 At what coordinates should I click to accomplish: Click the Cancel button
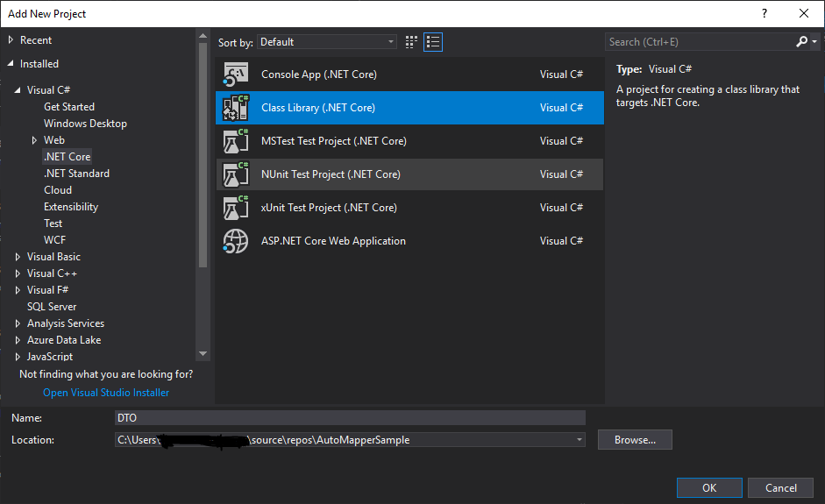click(x=781, y=487)
